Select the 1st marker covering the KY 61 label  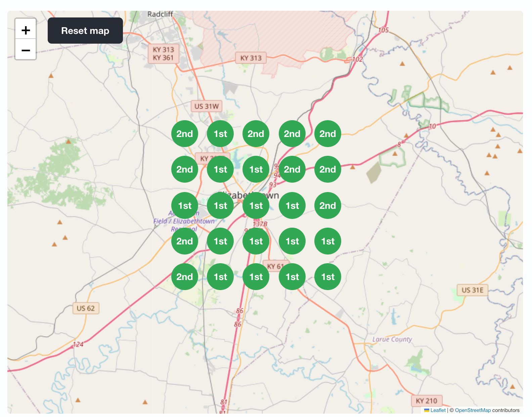[292, 277]
